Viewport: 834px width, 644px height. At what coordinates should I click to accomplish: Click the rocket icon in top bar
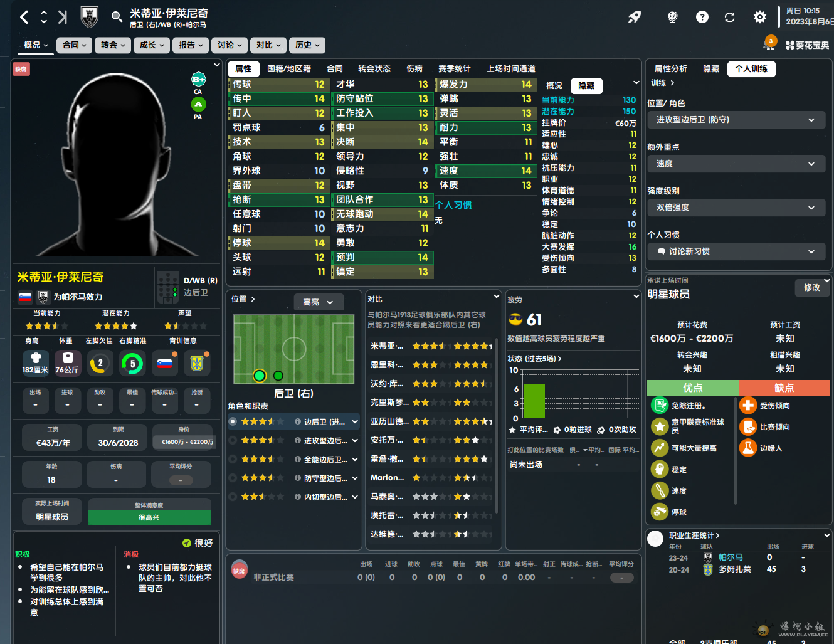pos(635,17)
